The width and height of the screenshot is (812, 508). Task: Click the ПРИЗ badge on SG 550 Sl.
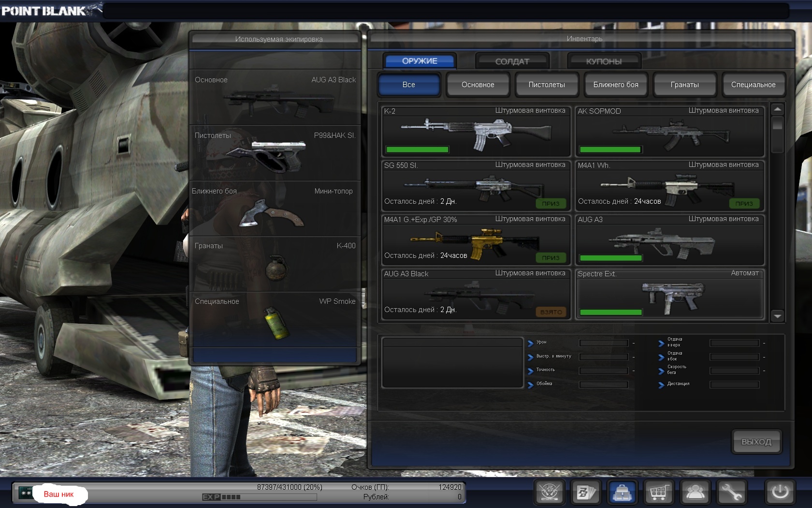(x=551, y=204)
